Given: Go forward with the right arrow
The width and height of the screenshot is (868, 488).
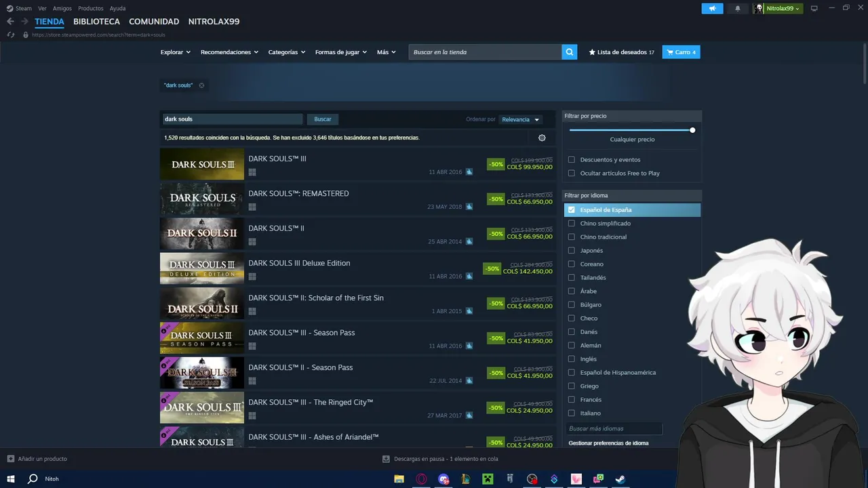Looking at the screenshot, I should pyautogui.click(x=24, y=22).
